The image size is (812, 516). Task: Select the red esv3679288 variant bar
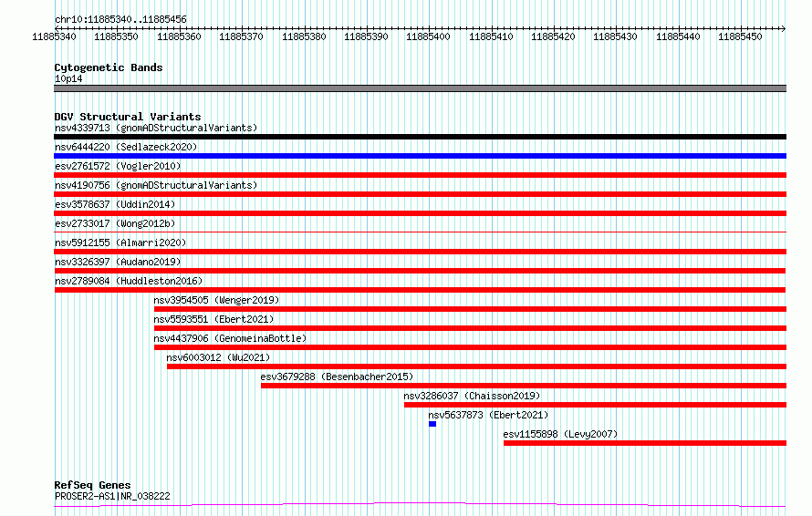pyautogui.click(x=524, y=386)
